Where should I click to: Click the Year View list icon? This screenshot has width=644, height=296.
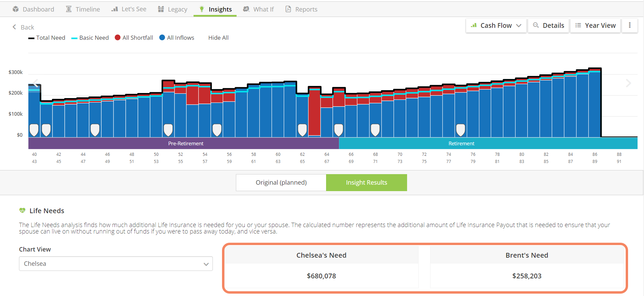pos(578,25)
